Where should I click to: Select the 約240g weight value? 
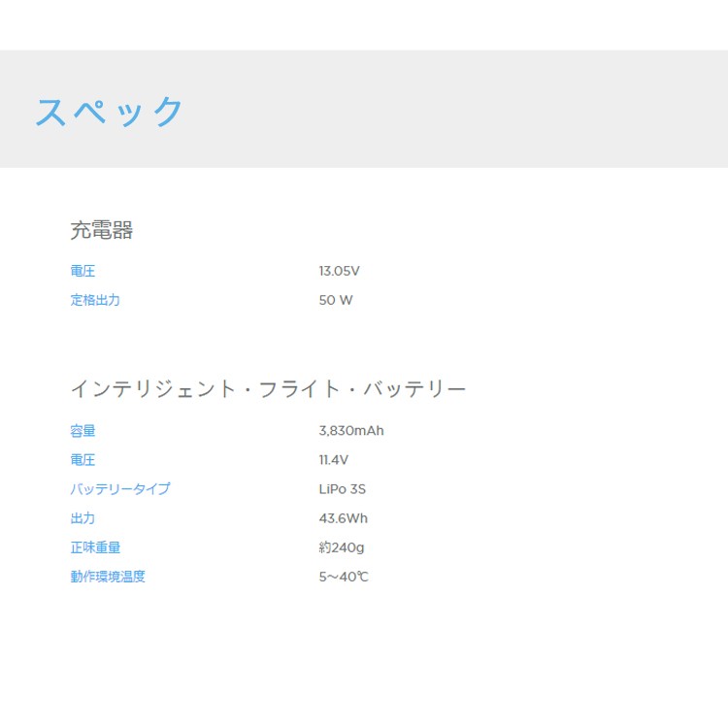342,547
